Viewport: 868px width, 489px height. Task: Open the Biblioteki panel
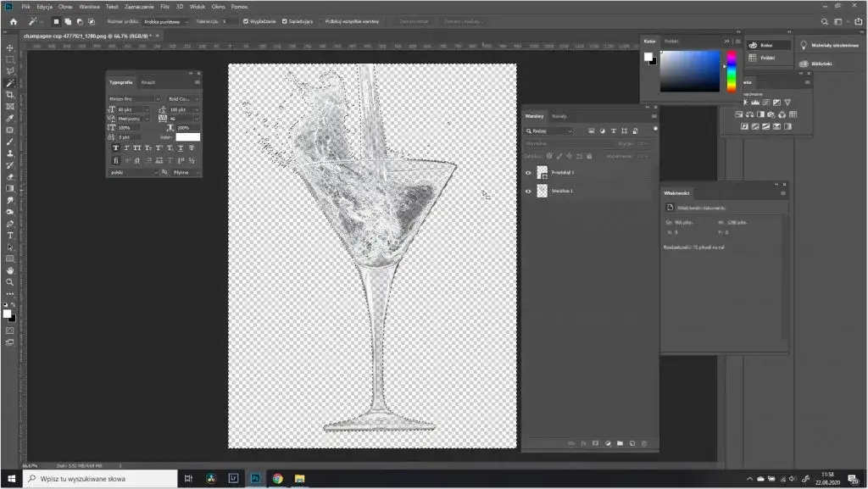(x=821, y=64)
